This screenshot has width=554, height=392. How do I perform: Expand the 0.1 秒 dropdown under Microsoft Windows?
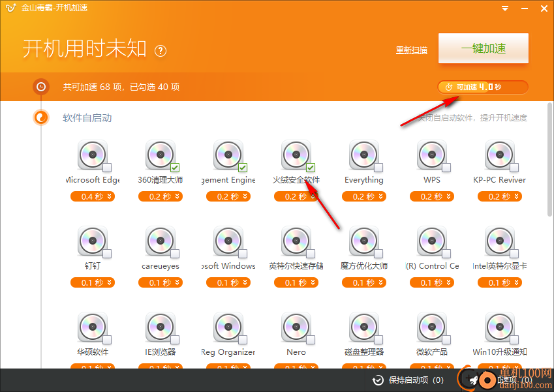pyautogui.click(x=228, y=282)
